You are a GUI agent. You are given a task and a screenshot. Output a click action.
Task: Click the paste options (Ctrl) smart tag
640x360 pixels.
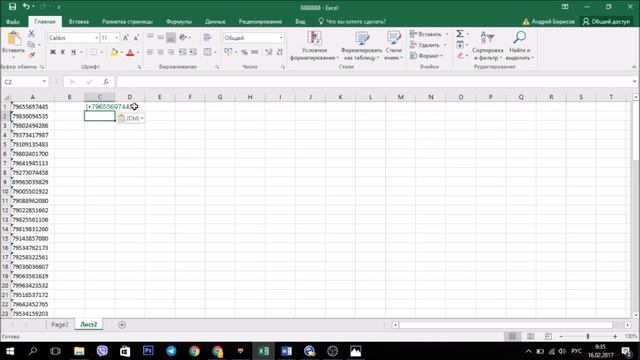click(130, 118)
